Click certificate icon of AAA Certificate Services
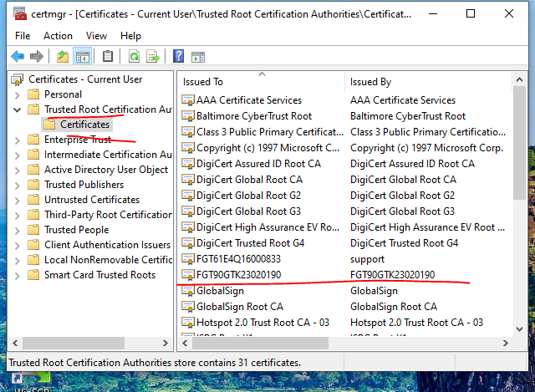535x392 pixels. click(188, 100)
